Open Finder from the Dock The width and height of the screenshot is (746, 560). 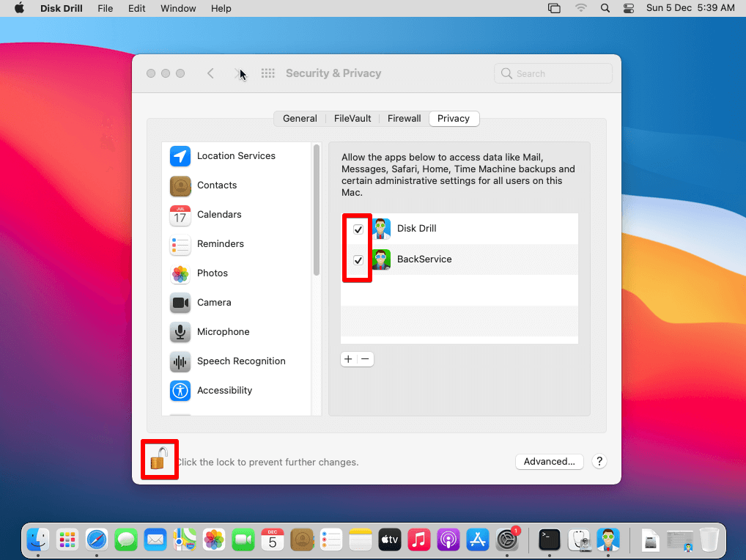click(38, 540)
